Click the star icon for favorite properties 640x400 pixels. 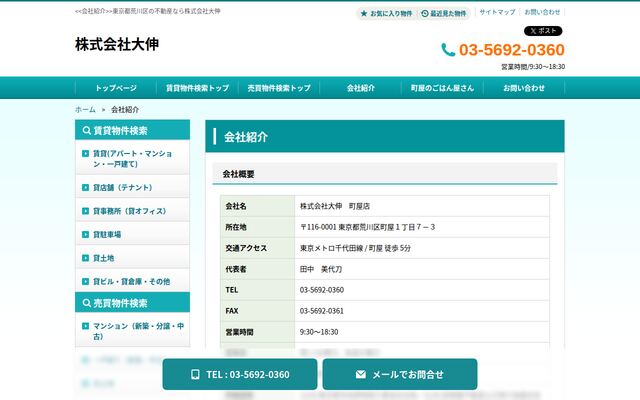[364, 13]
